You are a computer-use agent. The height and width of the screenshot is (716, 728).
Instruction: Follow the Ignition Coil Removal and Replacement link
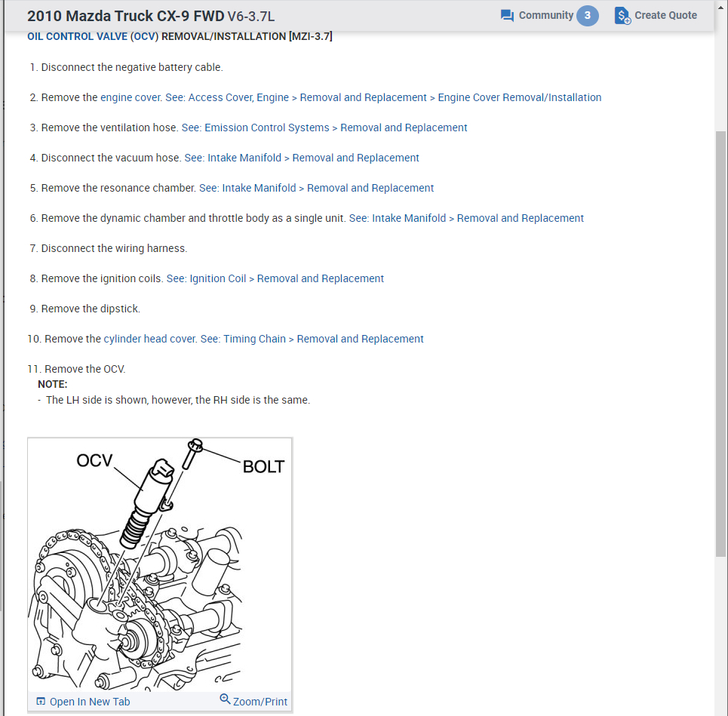tap(275, 278)
